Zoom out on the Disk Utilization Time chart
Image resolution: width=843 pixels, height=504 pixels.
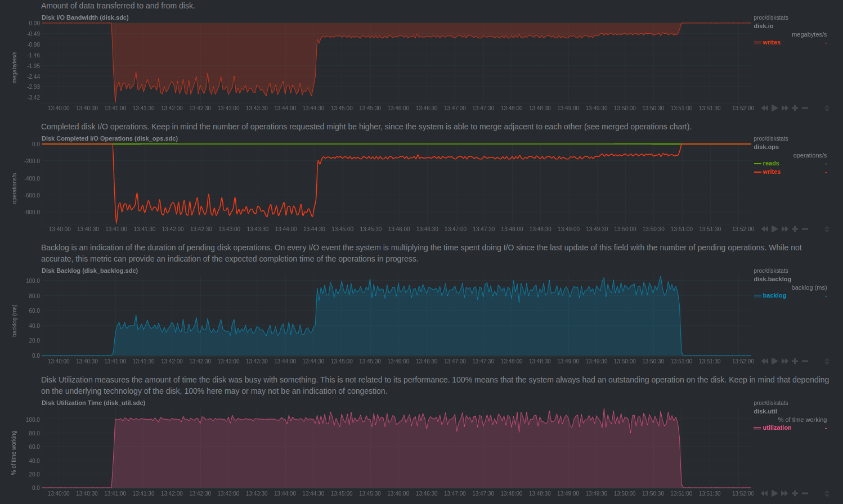(805, 493)
